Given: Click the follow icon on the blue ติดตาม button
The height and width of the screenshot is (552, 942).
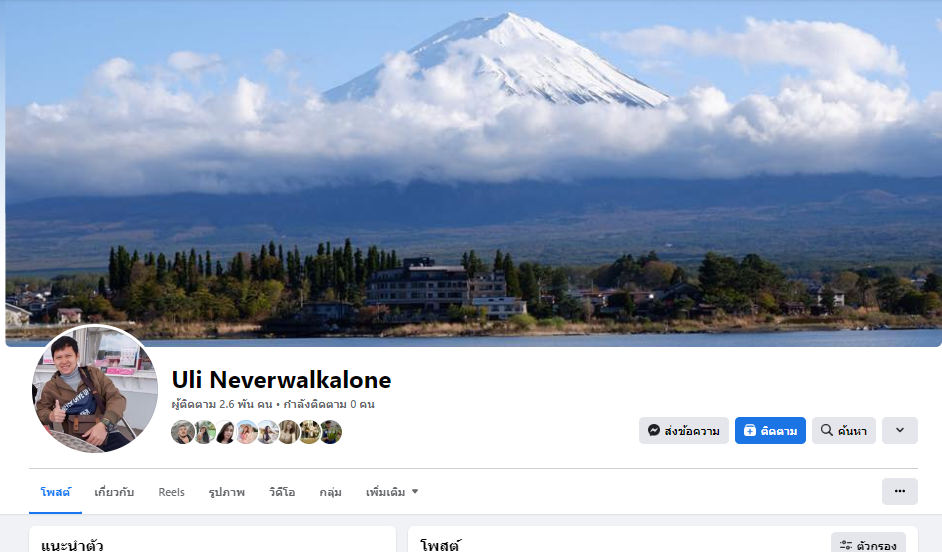Looking at the screenshot, I should tap(750, 431).
